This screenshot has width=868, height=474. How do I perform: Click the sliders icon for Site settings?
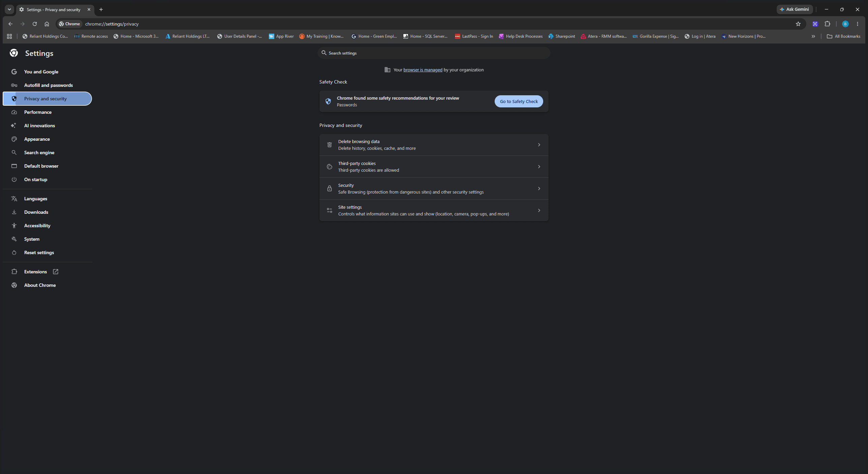(330, 210)
